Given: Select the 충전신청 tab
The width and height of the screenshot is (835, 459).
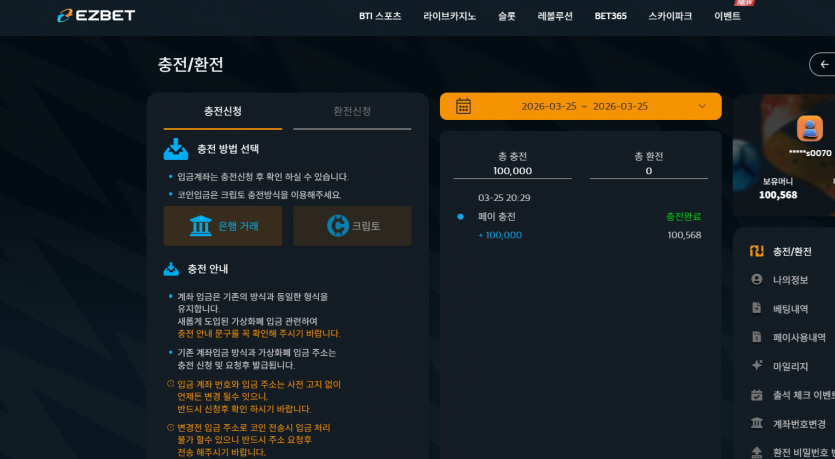Looking at the screenshot, I should [223, 111].
